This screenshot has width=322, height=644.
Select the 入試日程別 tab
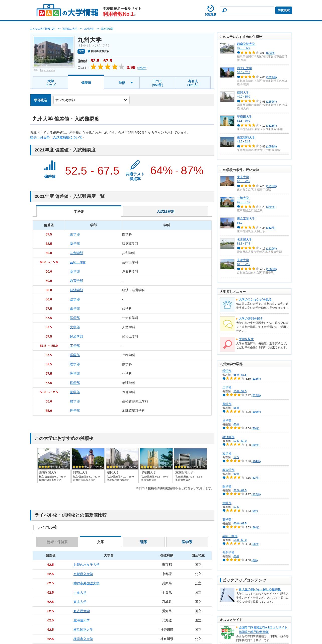tap(165, 211)
